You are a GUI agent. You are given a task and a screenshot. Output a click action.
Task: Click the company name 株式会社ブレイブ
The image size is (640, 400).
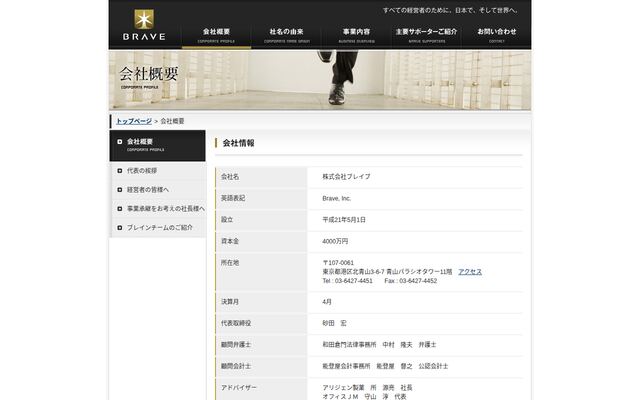point(346,177)
